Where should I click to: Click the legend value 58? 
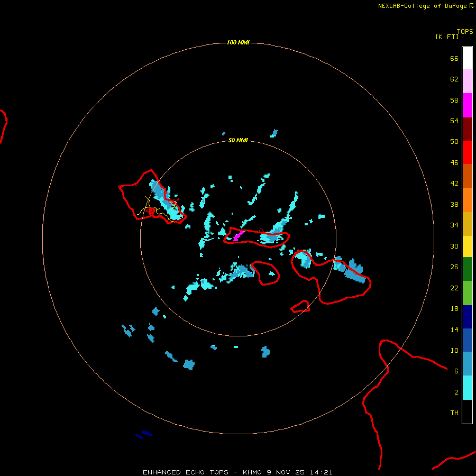coord(454,100)
